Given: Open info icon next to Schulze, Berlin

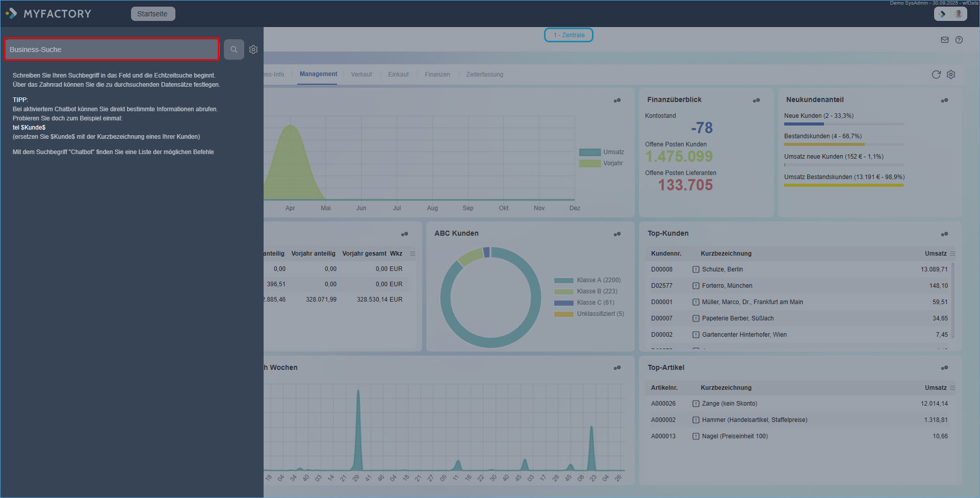Looking at the screenshot, I should tap(696, 269).
